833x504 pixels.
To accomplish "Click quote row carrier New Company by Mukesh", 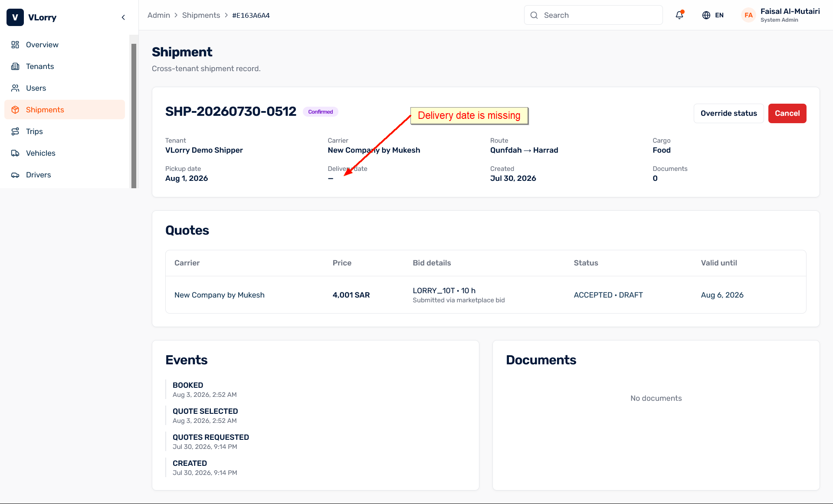I will (x=219, y=295).
